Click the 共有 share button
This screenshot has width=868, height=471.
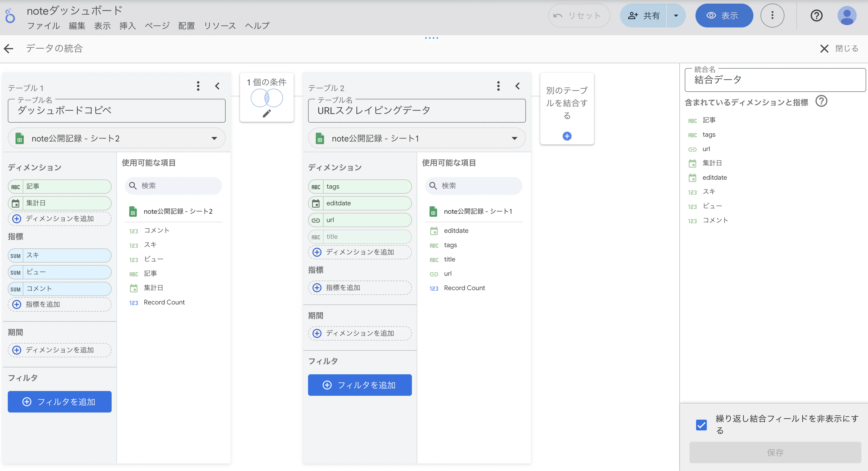click(x=643, y=16)
